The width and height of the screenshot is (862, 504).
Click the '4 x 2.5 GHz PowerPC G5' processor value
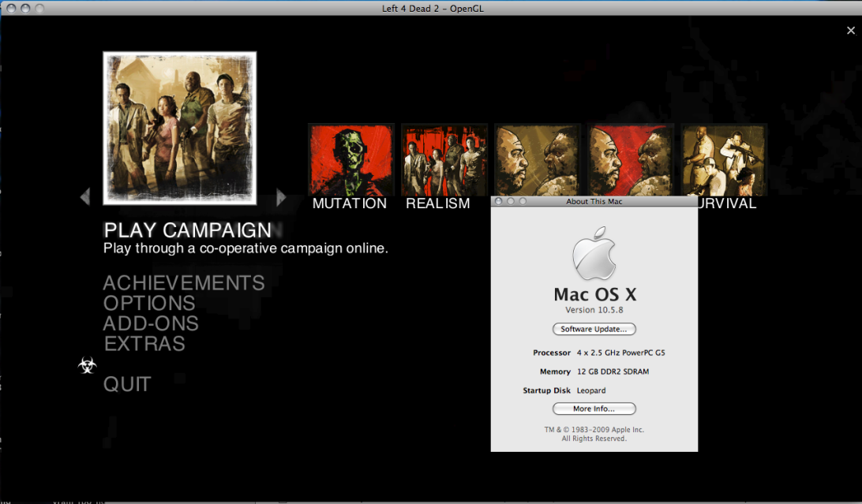(620, 353)
